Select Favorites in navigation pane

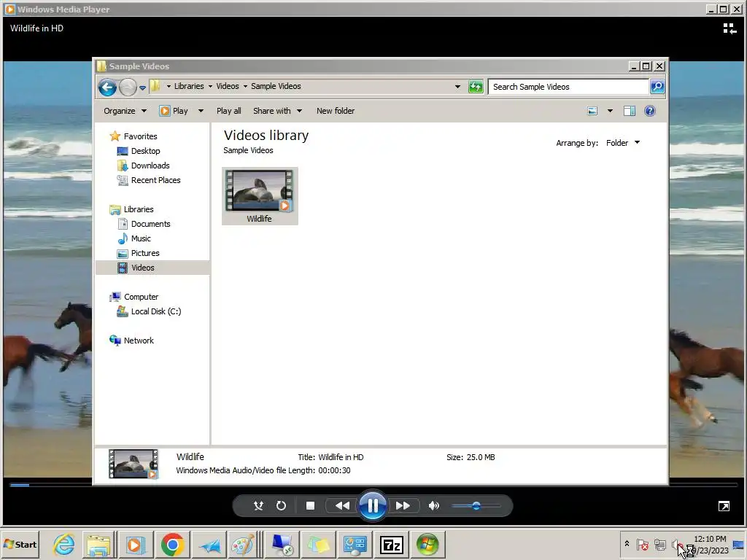[140, 136]
